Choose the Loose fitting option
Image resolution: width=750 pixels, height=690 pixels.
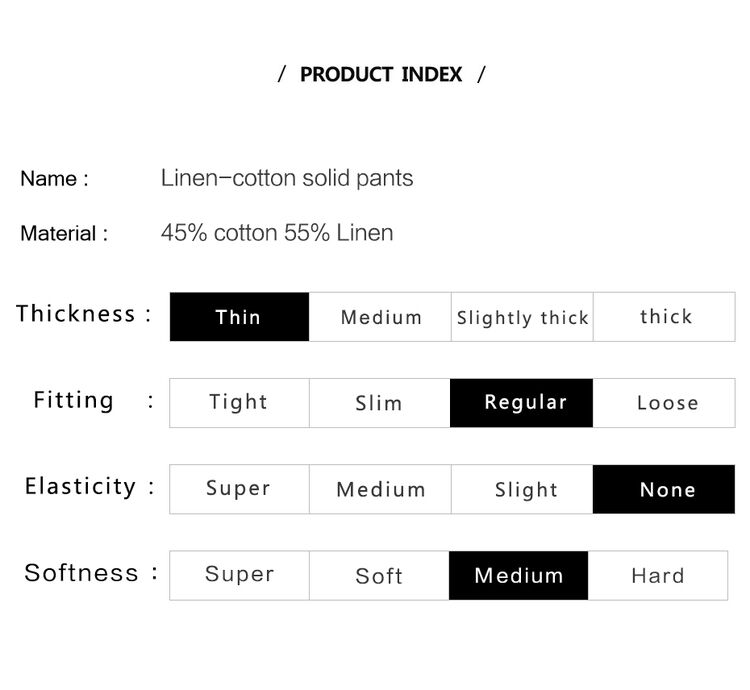(x=664, y=403)
